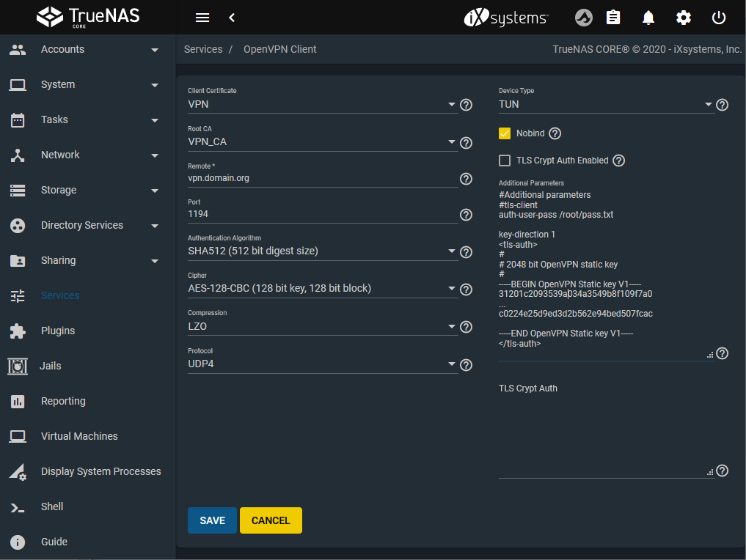
Task: Click the power icon in top bar
Action: (x=719, y=18)
